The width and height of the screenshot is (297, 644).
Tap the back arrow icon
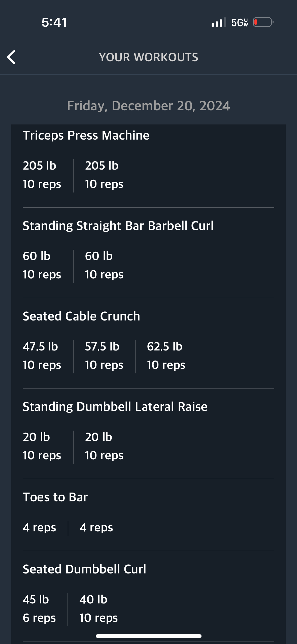pos(11,57)
